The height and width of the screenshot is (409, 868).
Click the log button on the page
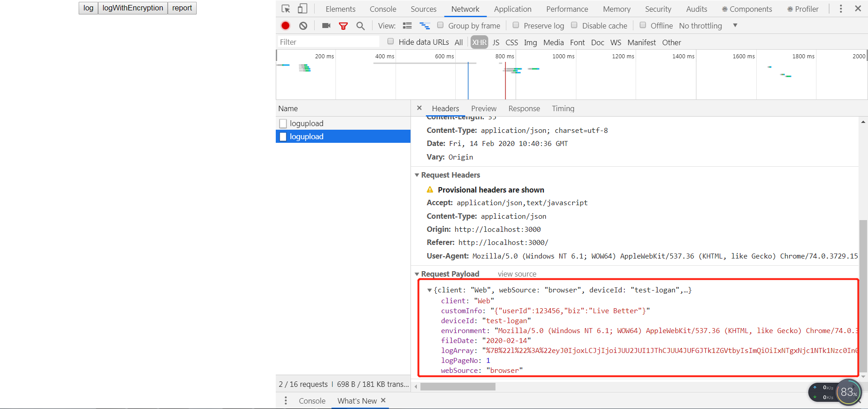88,8
